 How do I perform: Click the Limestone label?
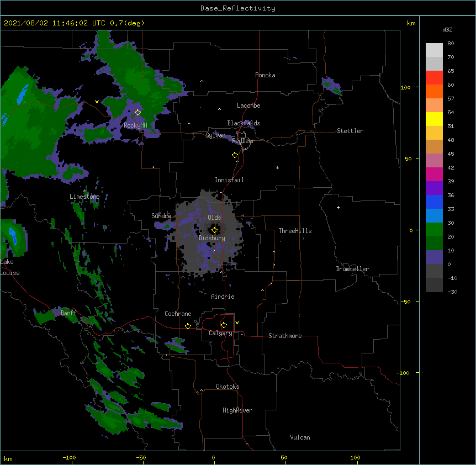(84, 197)
